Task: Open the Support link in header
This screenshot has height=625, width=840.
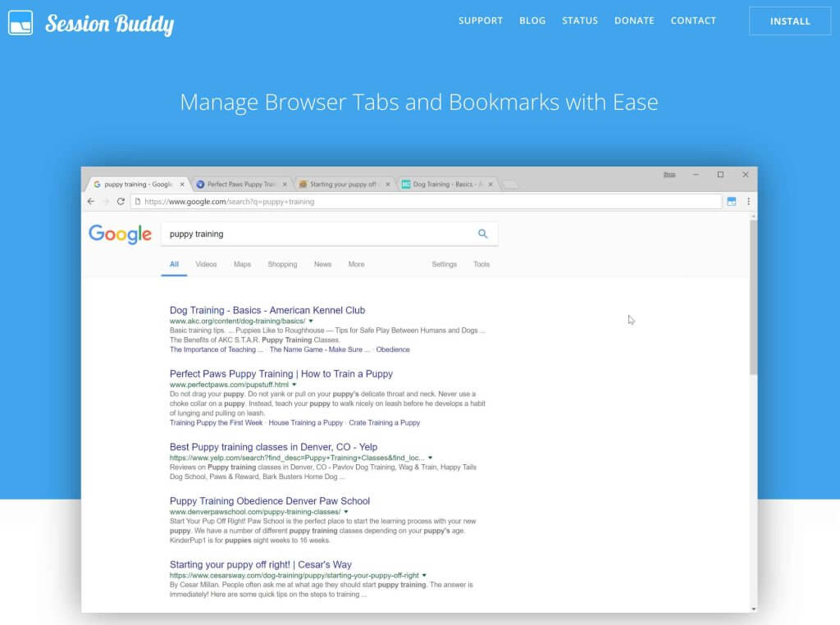Action: coord(481,21)
